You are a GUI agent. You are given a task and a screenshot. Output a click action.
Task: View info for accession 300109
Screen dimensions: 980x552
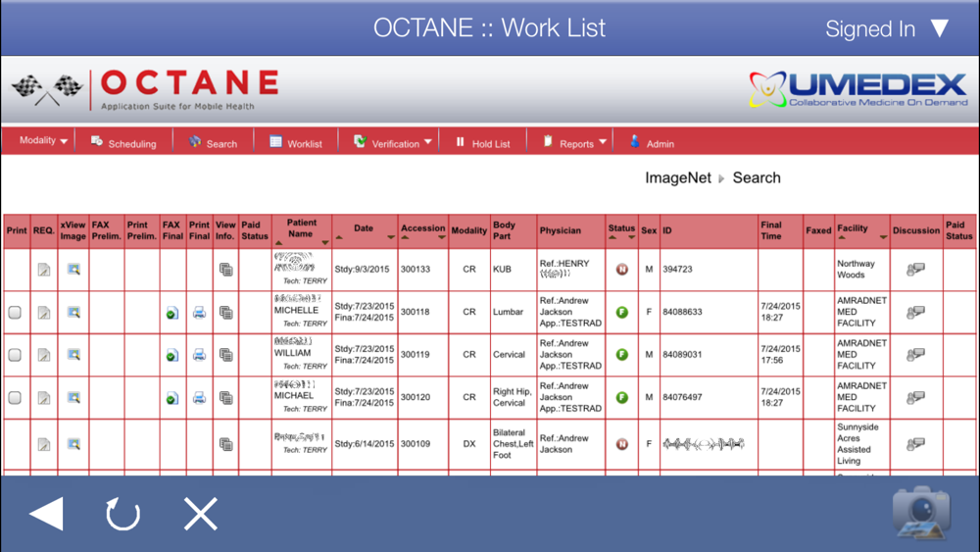225,444
